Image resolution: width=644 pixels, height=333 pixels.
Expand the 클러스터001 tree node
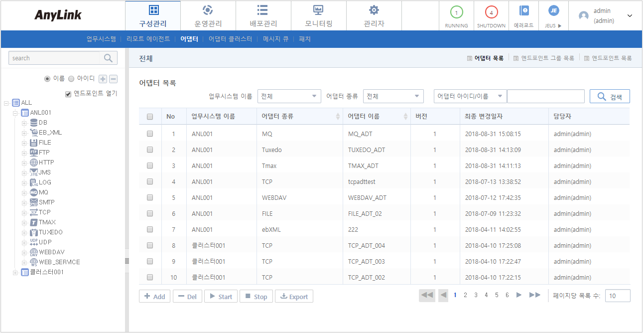click(15, 272)
